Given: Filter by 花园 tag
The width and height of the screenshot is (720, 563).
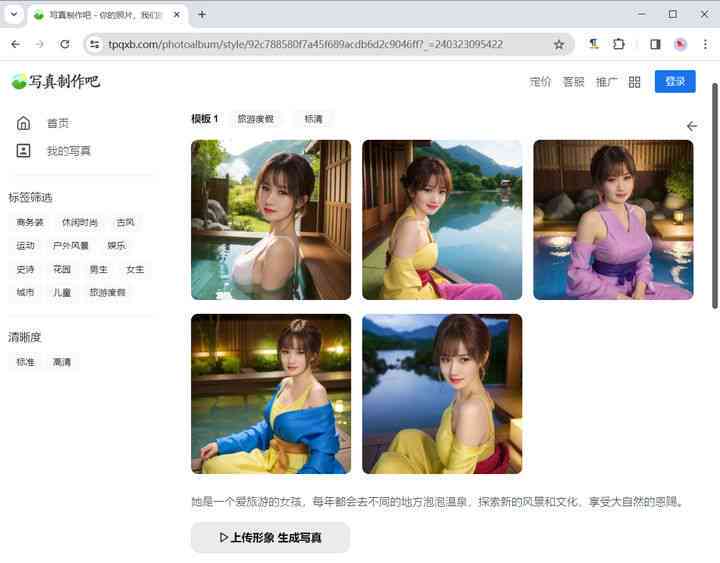Looking at the screenshot, I should [62, 269].
